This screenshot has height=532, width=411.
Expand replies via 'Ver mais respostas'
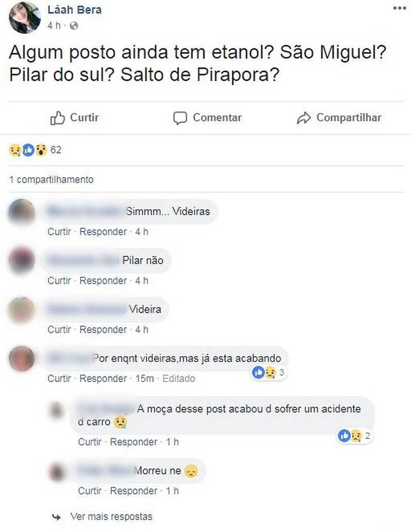click(111, 517)
